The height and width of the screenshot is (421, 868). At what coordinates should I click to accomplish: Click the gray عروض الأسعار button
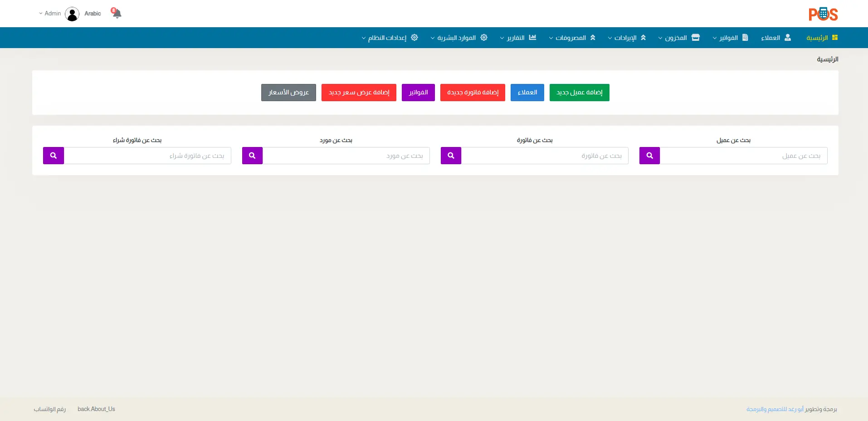288,93
